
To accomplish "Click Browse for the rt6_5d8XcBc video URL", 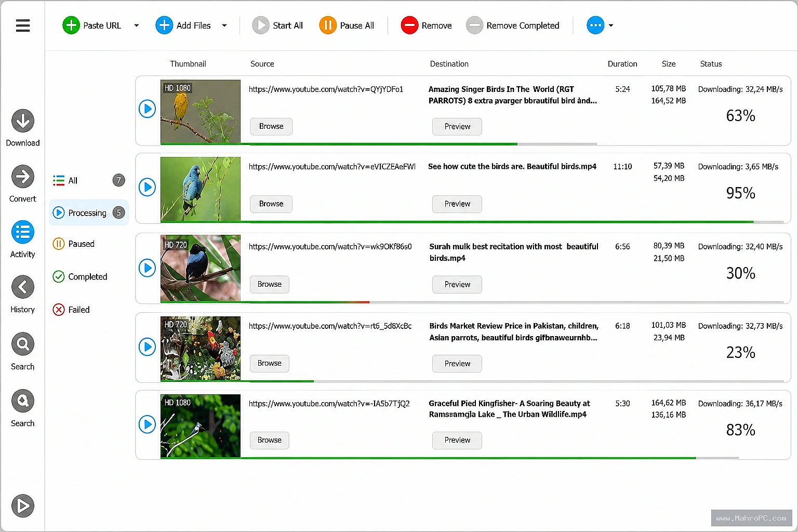I will point(270,363).
